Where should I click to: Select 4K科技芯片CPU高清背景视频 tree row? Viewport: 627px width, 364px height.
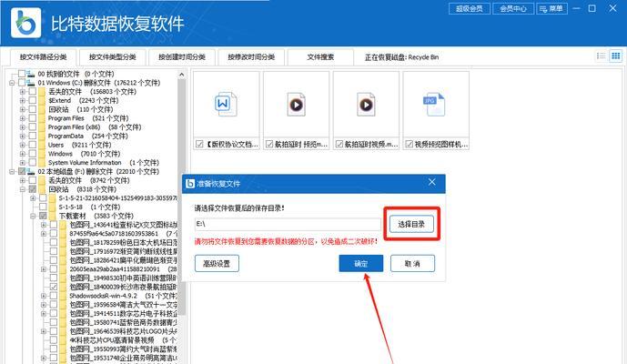pos(123,340)
